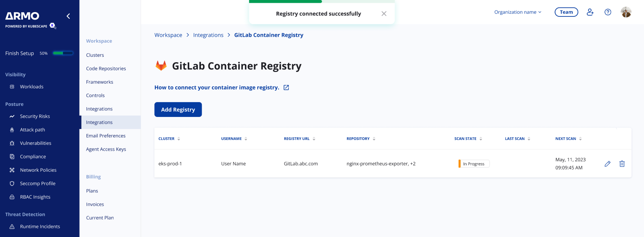Image resolution: width=644 pixels, height=237 pixels.
Task: Go to the Integrations breadcrumb
Action: pos(208,35)
